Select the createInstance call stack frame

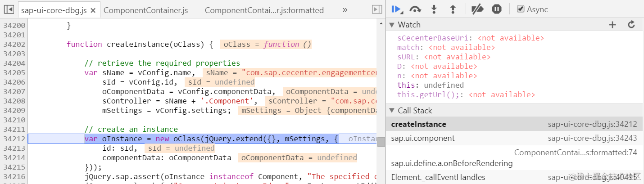click(x=515, y=124)
